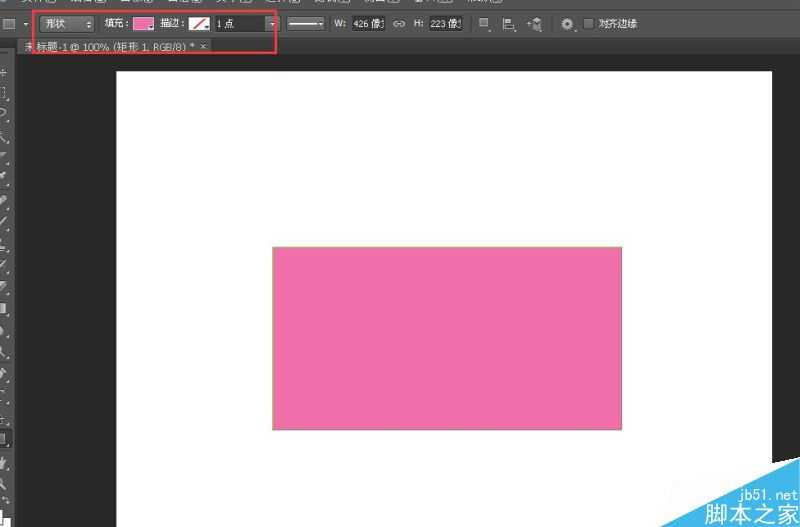Click the path alignment icon
This screenshot has width=800, height=527.
[x=509, y=23]
